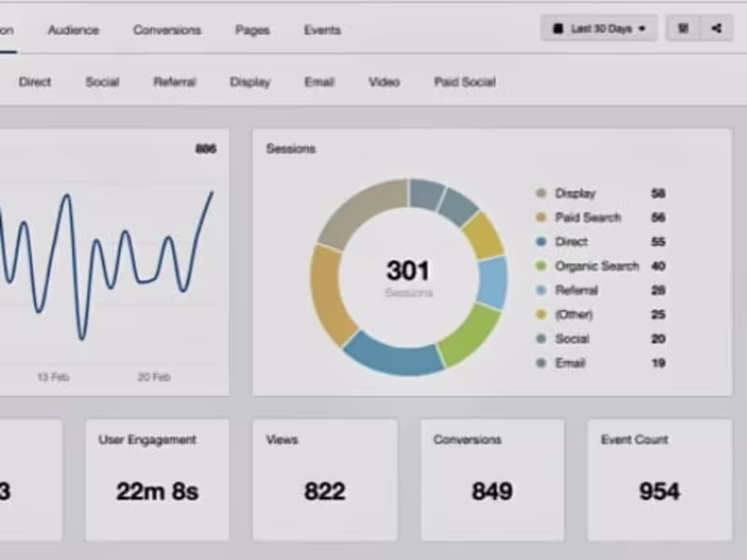Select the Social channel filter

[102, 82]
